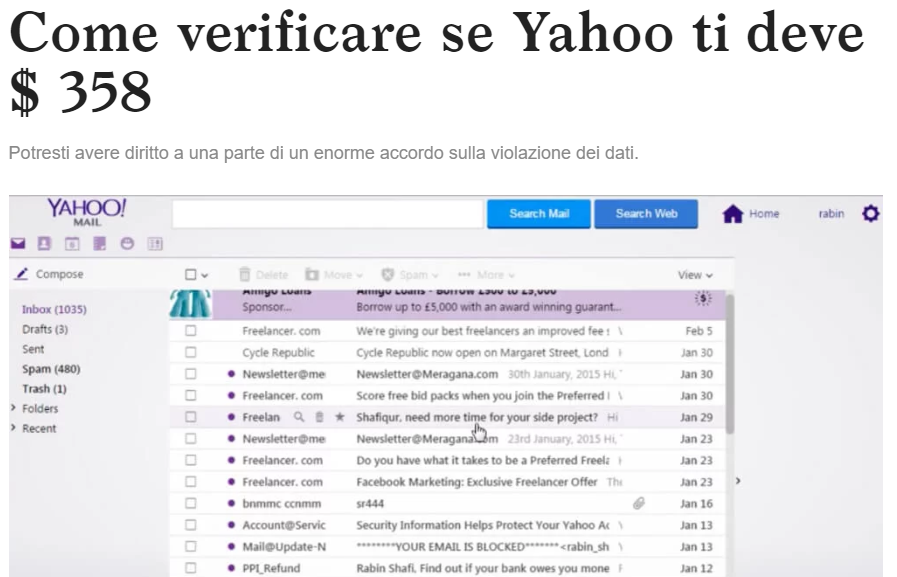897x577 pixels.
Task: Open the settings gear icon
Action: pyautogui.click(x=871, y=214)
